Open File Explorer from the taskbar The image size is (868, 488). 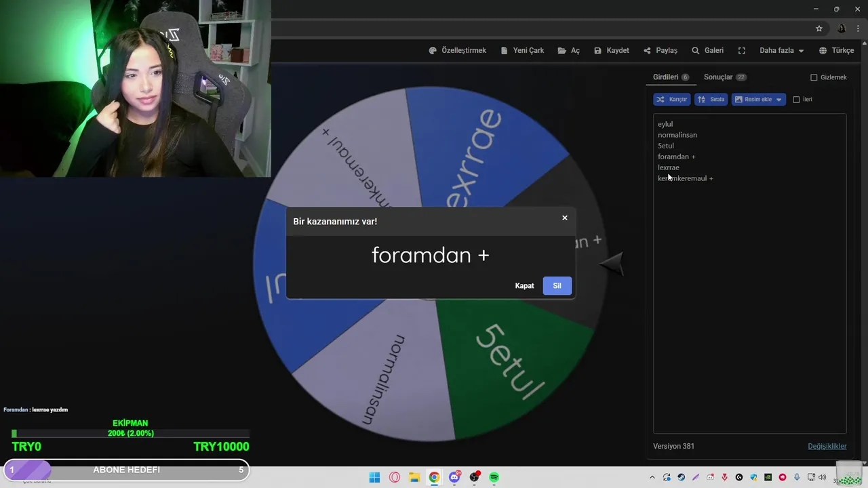(x=414, y=477)
